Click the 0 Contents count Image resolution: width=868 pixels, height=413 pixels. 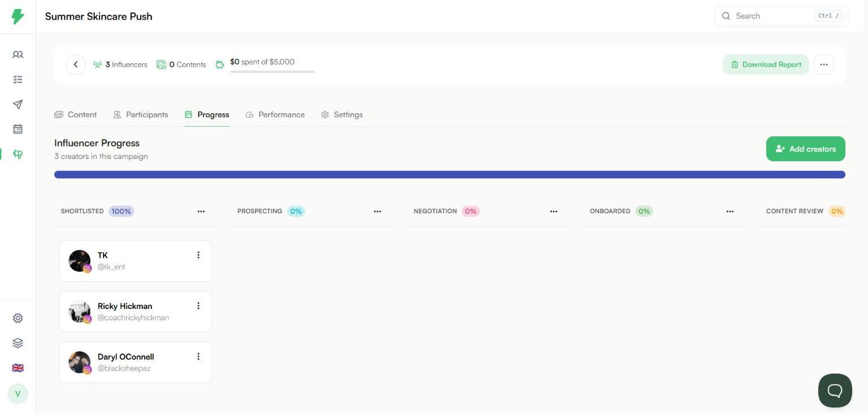coord(181,64)
